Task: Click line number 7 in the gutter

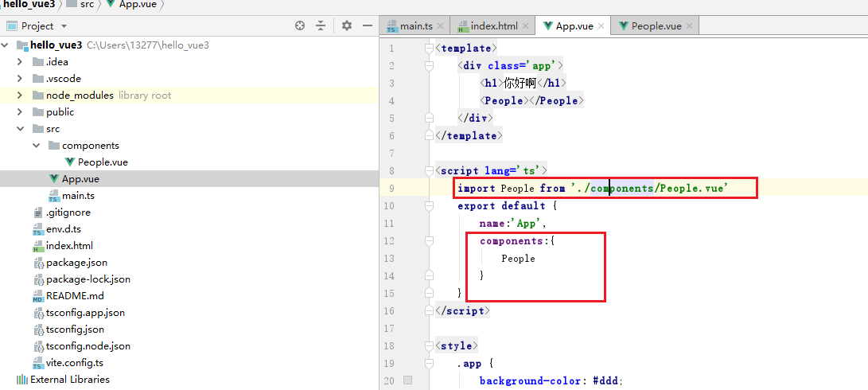Action: click(391, 154)
